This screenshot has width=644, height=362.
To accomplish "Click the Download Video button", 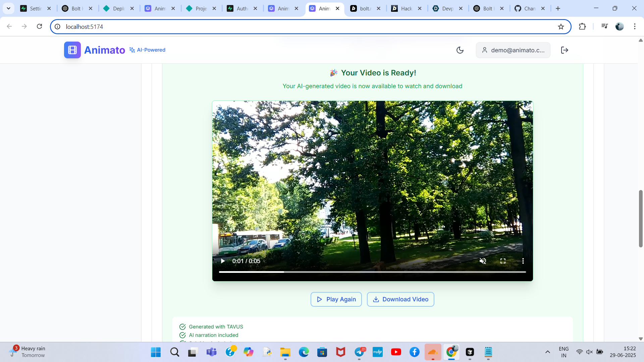I will [x=400, y=299].
